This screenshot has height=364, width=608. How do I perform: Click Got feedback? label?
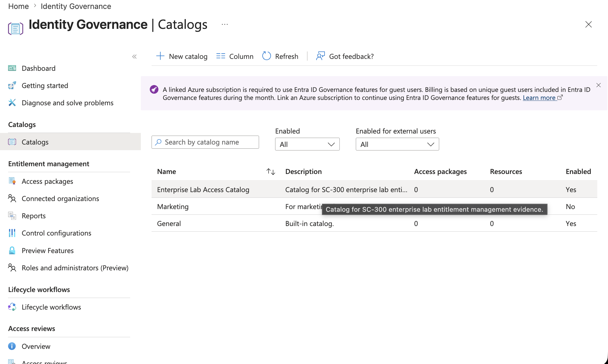pyautogui.click(x=351, y=56)
